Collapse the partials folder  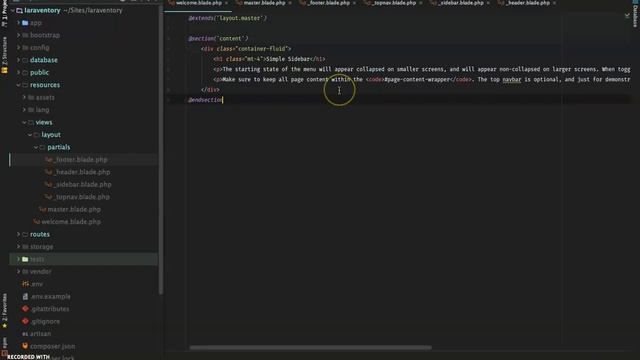36,147
